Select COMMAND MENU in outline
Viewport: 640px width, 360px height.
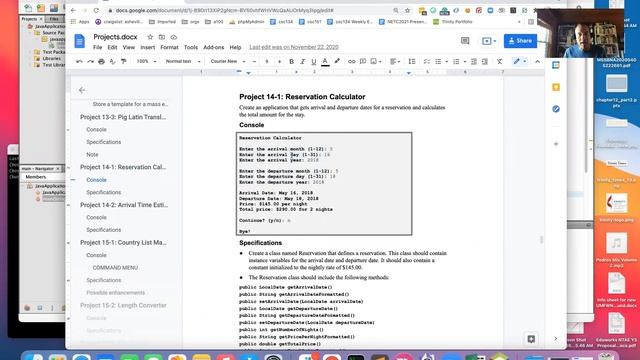point(115,268)
